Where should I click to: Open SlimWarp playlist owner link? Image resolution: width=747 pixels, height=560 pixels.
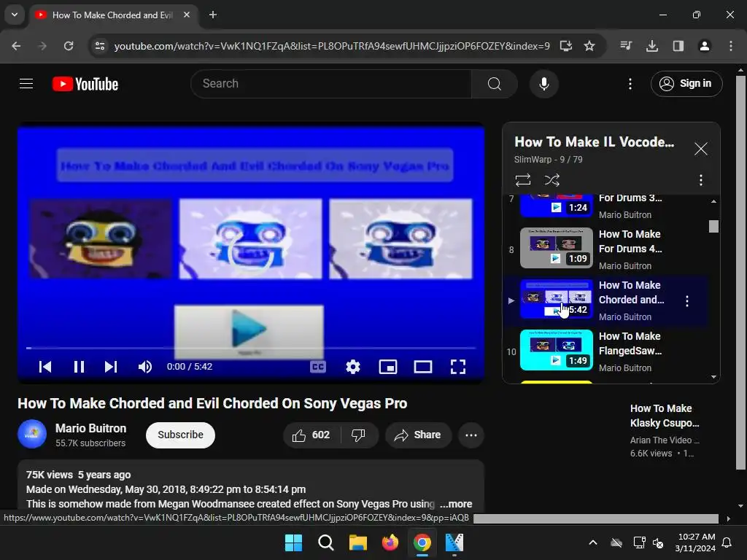[533, 160]
